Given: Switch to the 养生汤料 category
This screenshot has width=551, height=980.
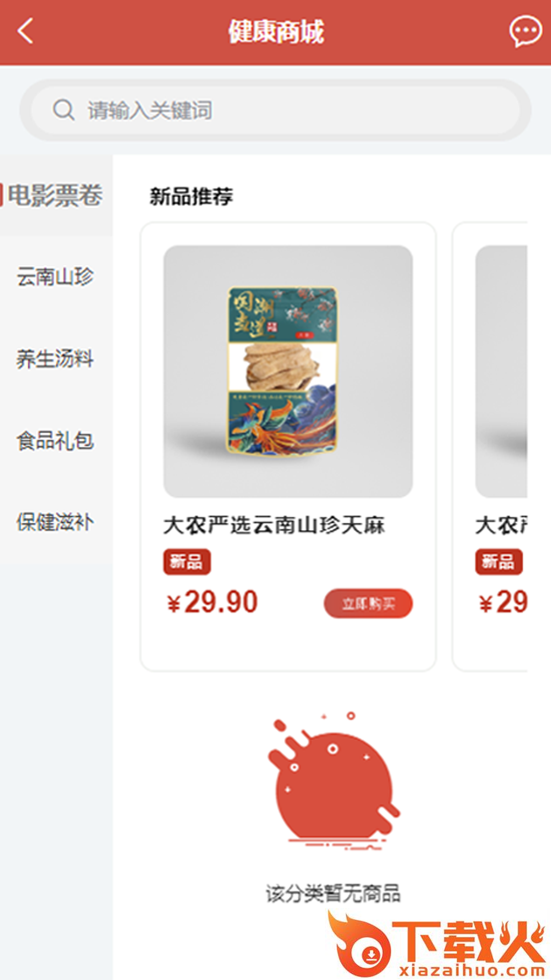Looking at the screenshot, I should point(56,358).
